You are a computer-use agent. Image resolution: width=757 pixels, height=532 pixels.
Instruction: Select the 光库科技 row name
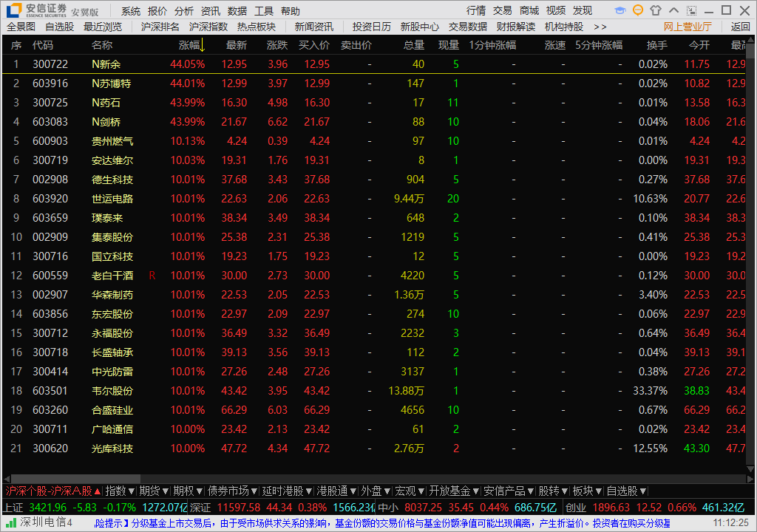click(112, 449)
